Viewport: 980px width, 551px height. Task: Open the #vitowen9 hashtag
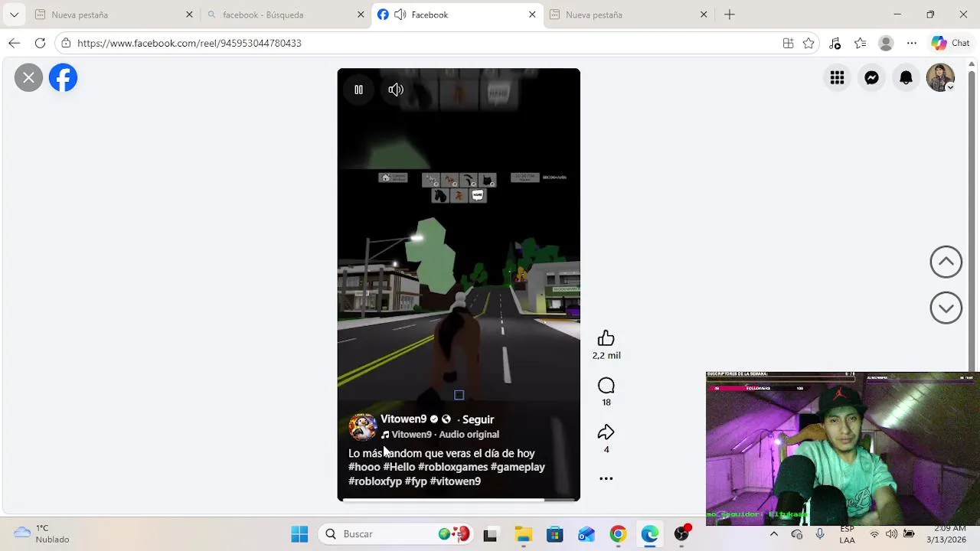pyautogui.click(x=456, y=481)
